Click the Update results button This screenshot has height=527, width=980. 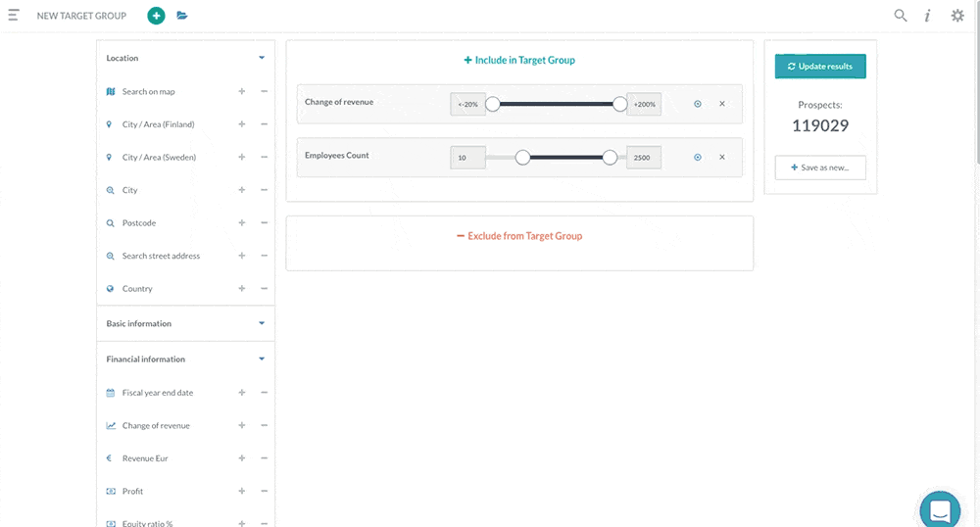click(x=820, y=67)
